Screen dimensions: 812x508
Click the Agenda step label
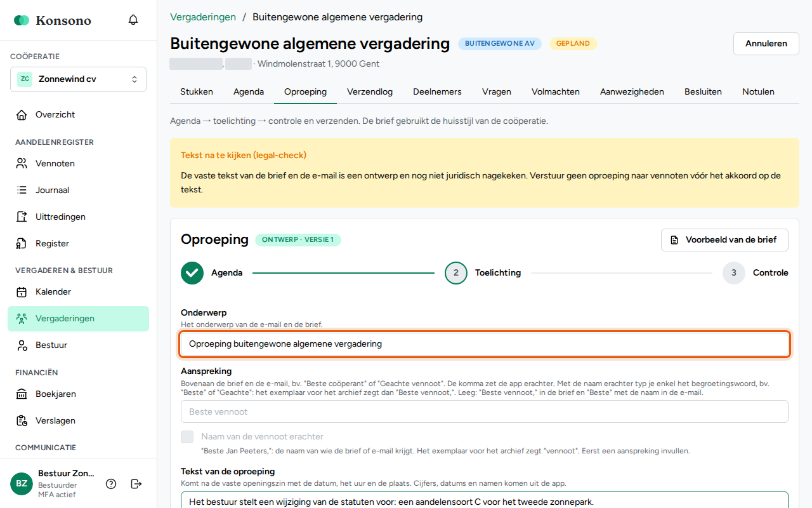tap(227, 273)
